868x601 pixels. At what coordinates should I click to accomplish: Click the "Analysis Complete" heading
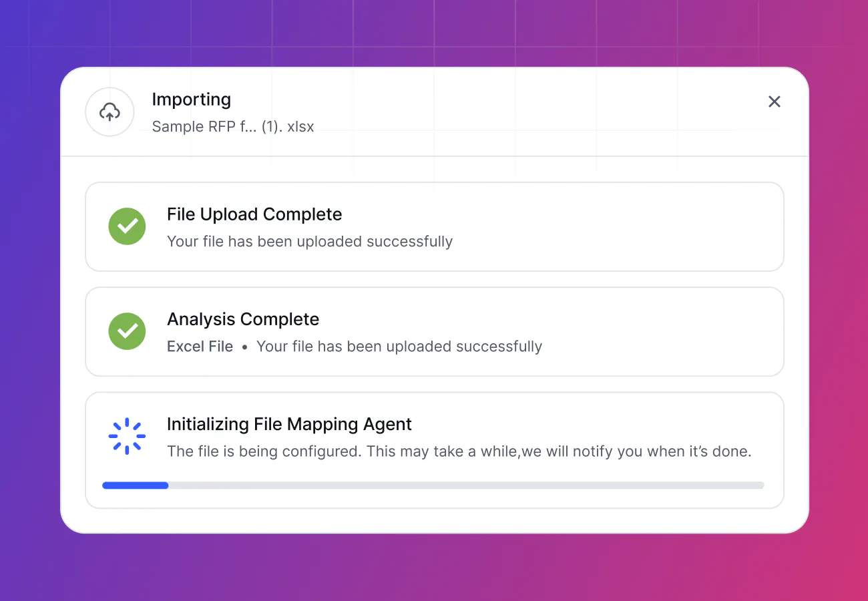click(242, 319)
